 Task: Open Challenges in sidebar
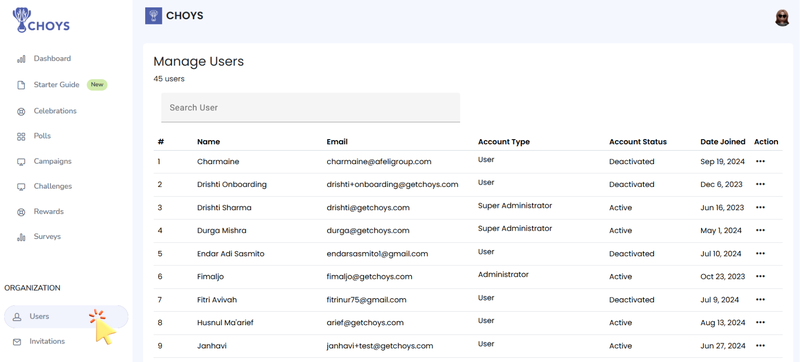pyautogui.click(x=53, y=186)
